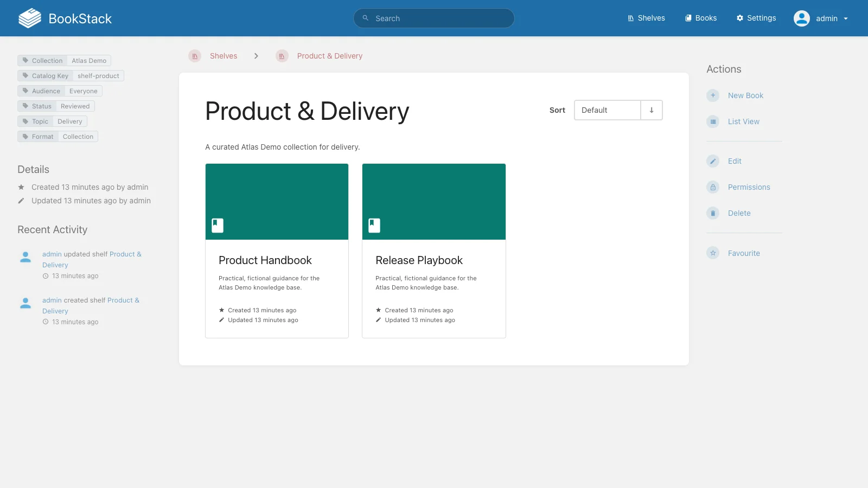Toggle sort direction arrow button
The height and width of the screenshot is (488, 868).
(652, 110)
